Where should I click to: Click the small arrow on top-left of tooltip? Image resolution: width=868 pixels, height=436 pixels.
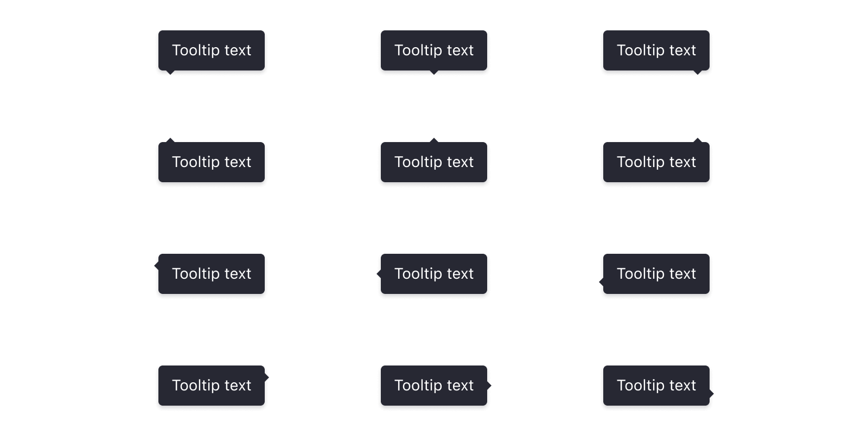click(x=171, y=140)
